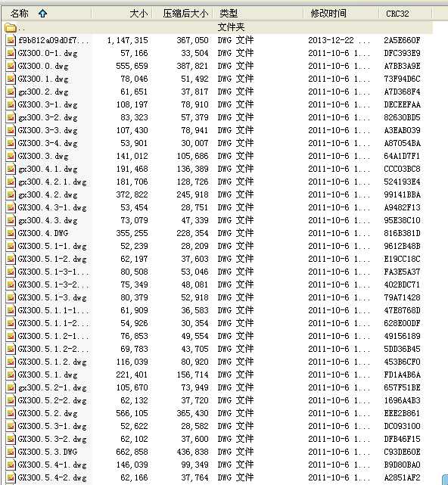Click the CRC32 value FD1A4B6A

click(x=402, y=375)
